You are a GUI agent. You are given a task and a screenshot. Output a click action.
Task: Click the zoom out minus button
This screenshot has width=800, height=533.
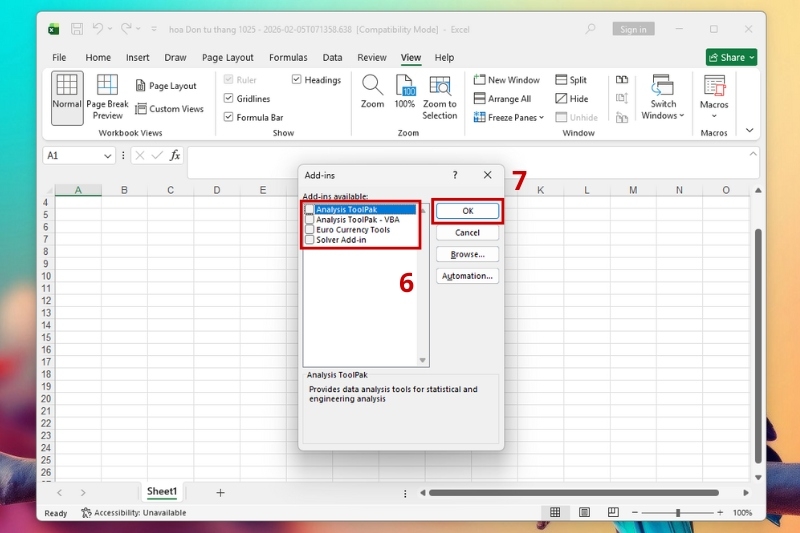click(x=635, y=513)
